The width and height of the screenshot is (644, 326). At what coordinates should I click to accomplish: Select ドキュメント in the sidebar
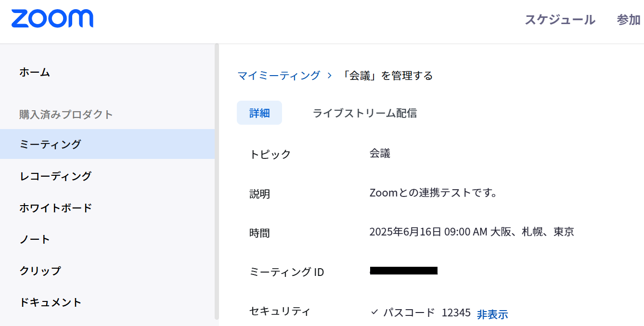pyautogui.click(x=51, y=302)
